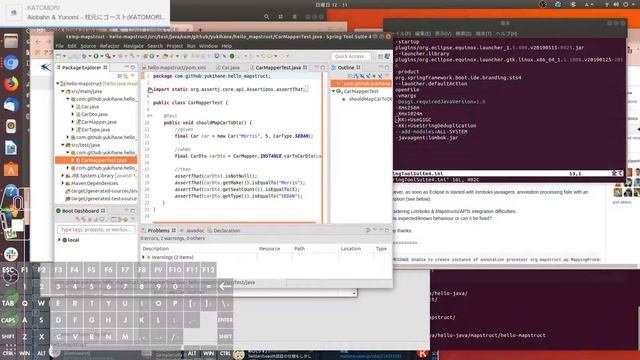Minimize the Package Explorer view
640x360 pixels.
point(127,67)
